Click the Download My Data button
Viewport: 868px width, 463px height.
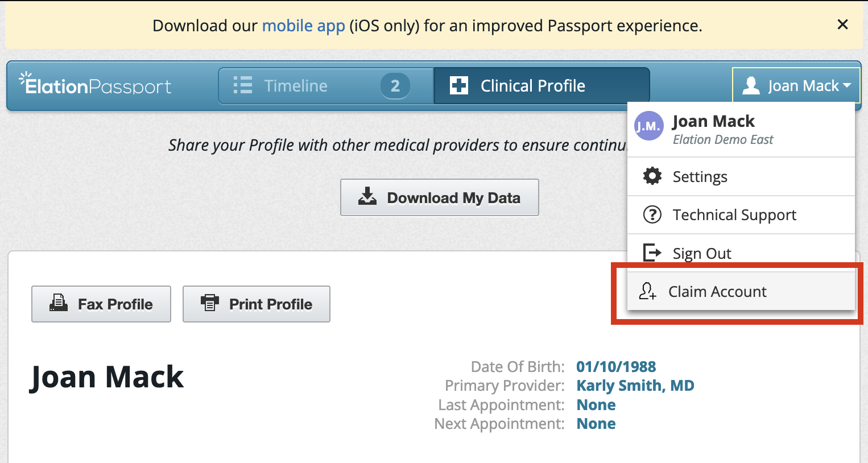[x=439, y=197]
